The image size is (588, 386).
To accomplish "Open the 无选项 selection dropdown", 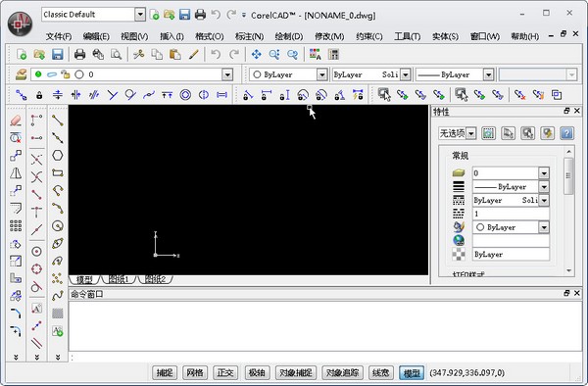I will (x=471, y=133).
